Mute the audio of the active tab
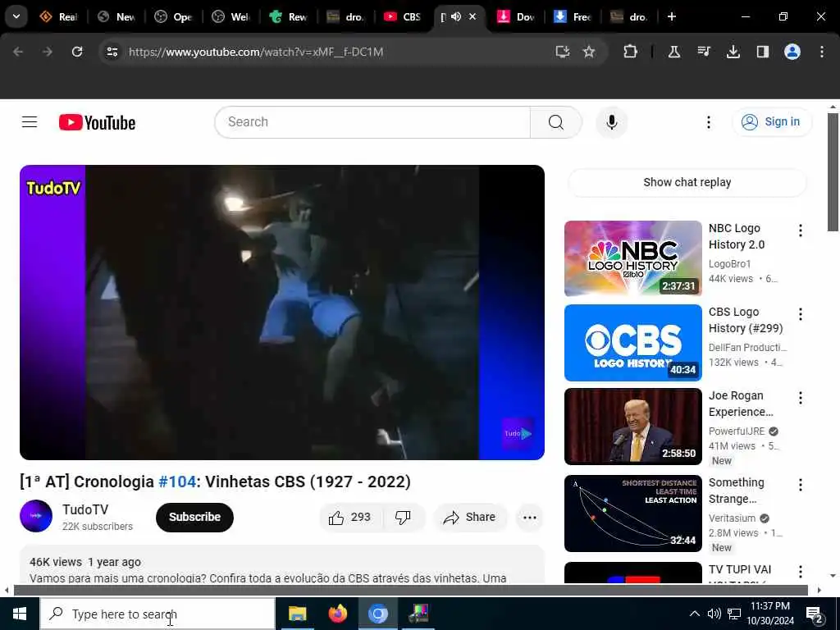The image size is (840, 630). coord(456,16)
